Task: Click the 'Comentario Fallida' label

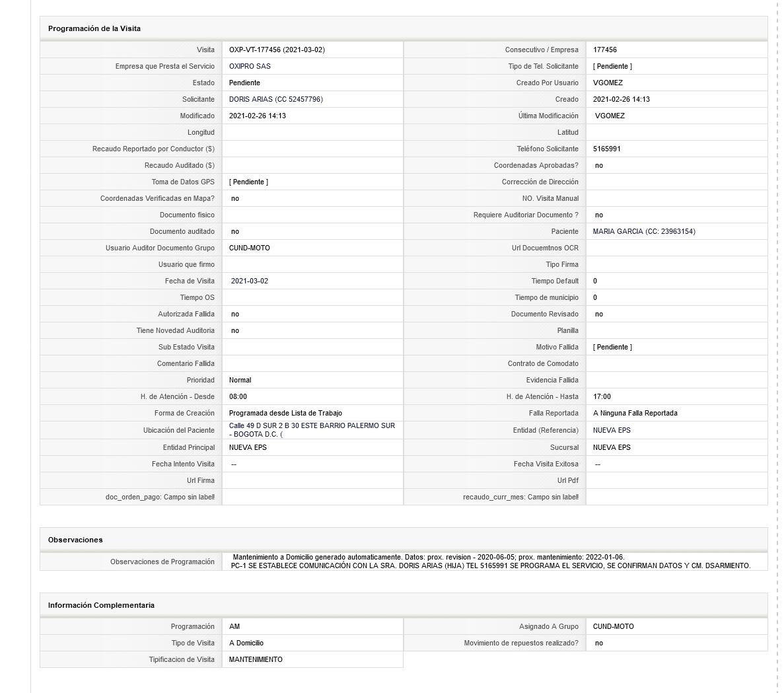Action: click(x=186, y=363)
